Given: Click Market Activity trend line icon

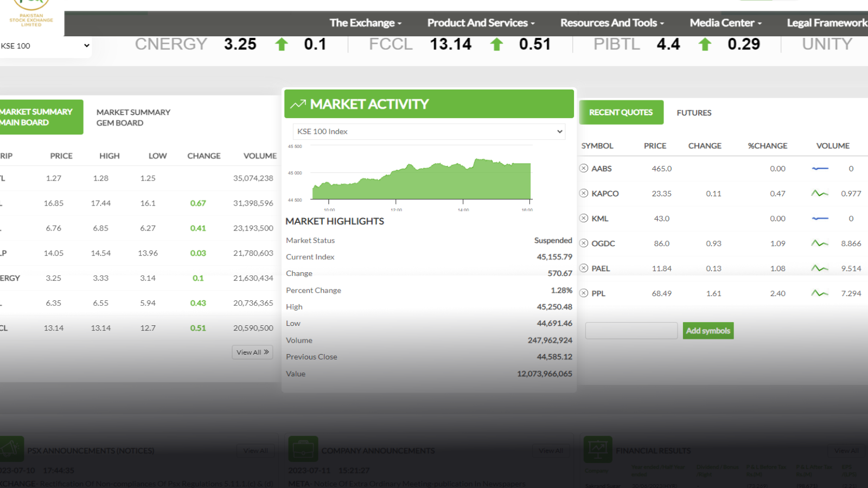Looking at the screenshot, I should coord(298,104).
